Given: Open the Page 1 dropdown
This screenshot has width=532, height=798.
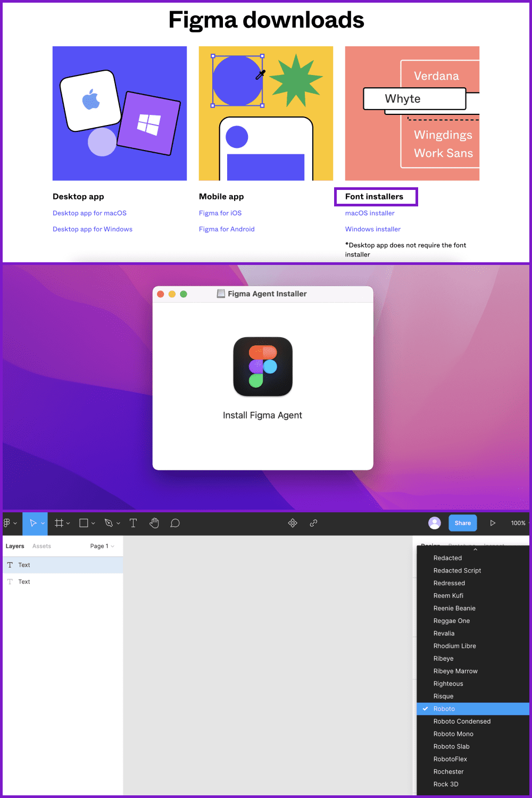Looking at the screenshot, I should coord(102,546).
